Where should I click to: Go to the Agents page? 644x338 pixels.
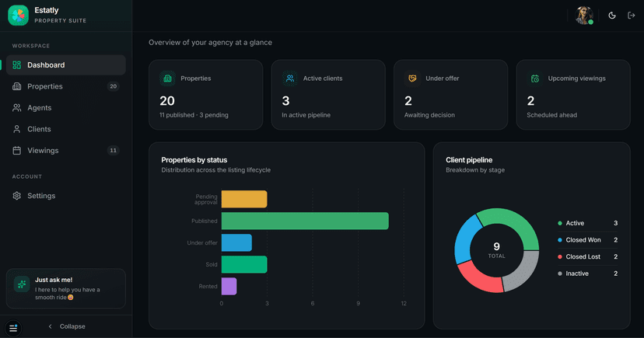(x=65, y=107)
